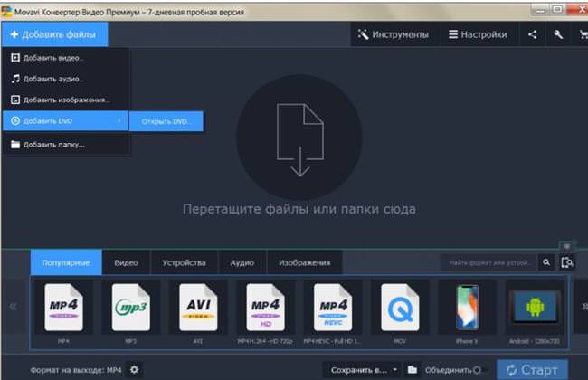Select the AVI format preset

tap(198, 312)
